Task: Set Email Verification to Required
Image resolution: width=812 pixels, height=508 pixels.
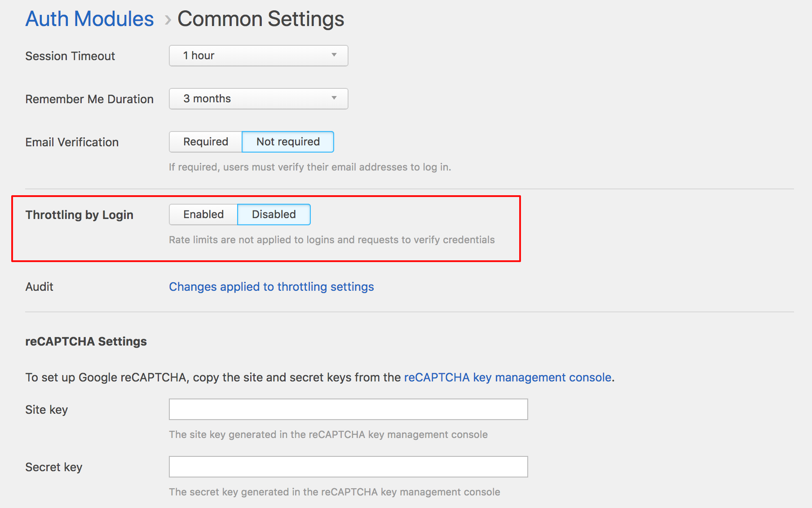Action: (206, 142)
